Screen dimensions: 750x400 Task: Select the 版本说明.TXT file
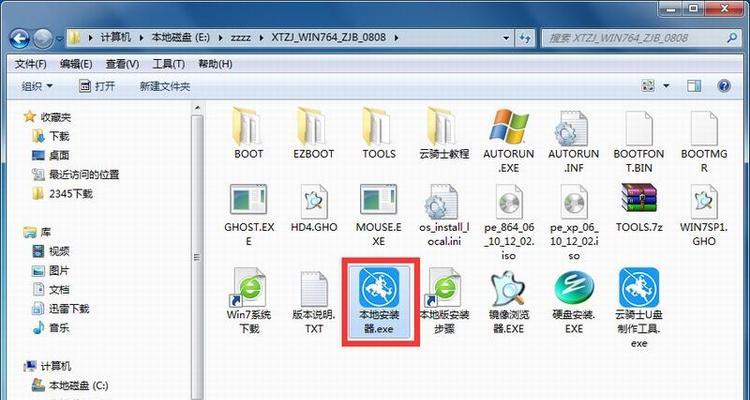click(314, 301)
